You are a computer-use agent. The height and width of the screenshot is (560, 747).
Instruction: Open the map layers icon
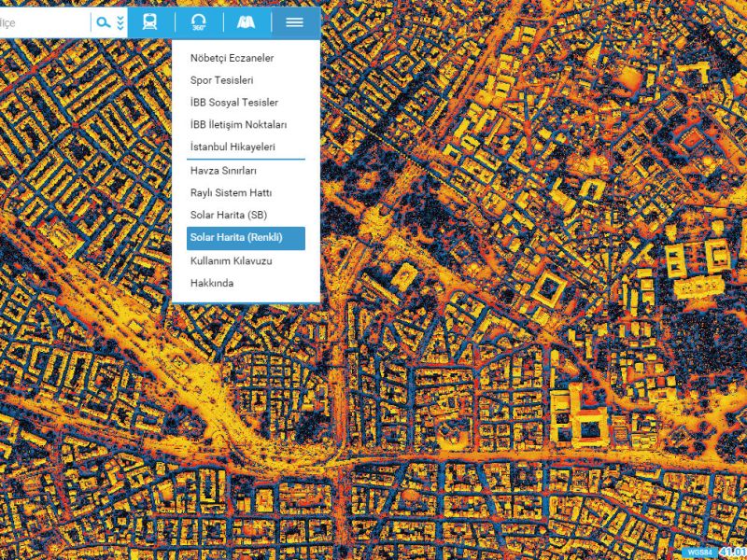coord(247,22)
